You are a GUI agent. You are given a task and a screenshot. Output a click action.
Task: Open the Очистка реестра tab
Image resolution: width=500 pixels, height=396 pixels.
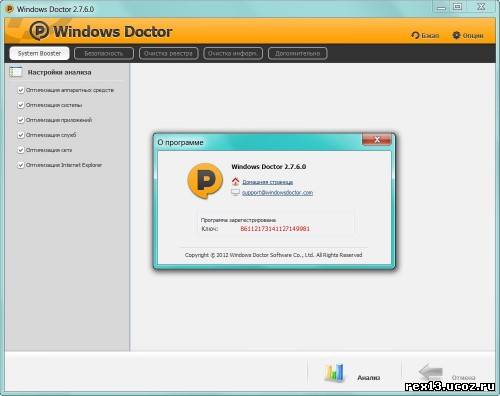pos(168,53)
